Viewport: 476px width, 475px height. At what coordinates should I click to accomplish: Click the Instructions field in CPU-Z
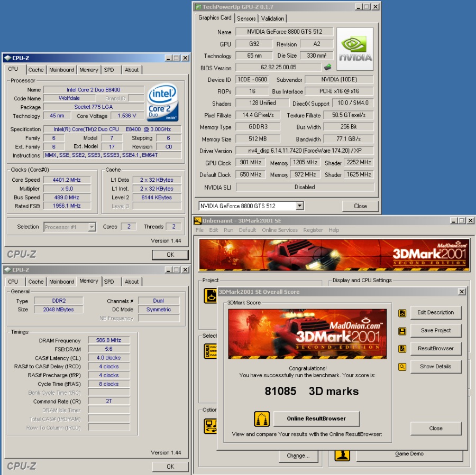coord(112,155)
